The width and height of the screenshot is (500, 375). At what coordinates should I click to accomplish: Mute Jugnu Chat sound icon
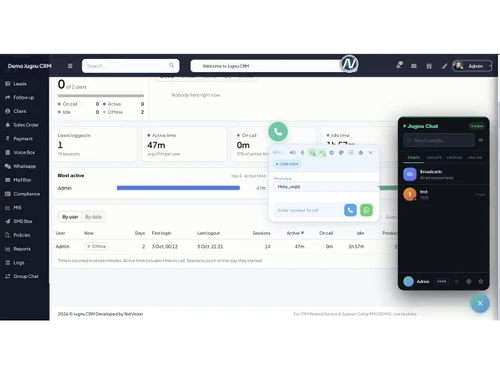(481, 140)
